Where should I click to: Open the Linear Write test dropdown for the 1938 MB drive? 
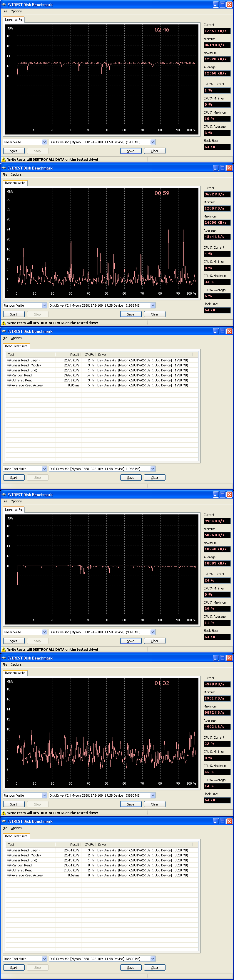pos(44,142)
